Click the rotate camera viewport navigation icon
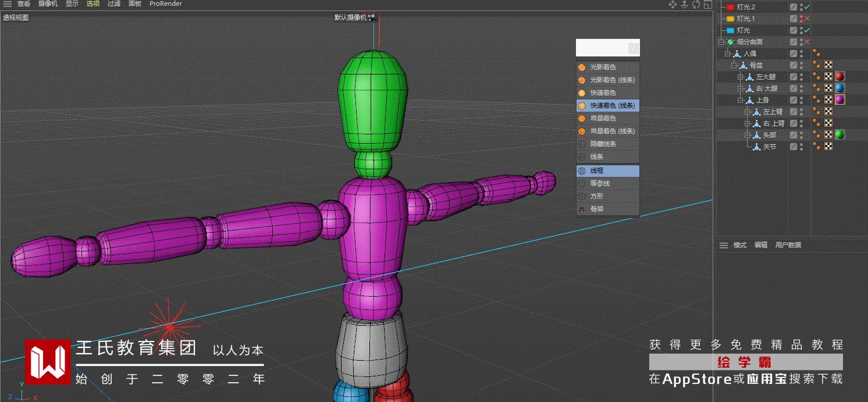Image resolution: width=868 pixels, height=402 pixels. tap(696, 4)
